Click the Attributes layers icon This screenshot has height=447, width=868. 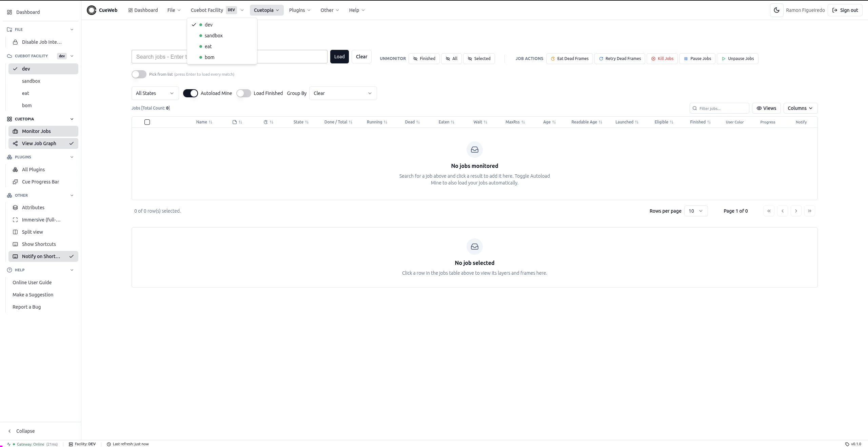tap(15, 208)
